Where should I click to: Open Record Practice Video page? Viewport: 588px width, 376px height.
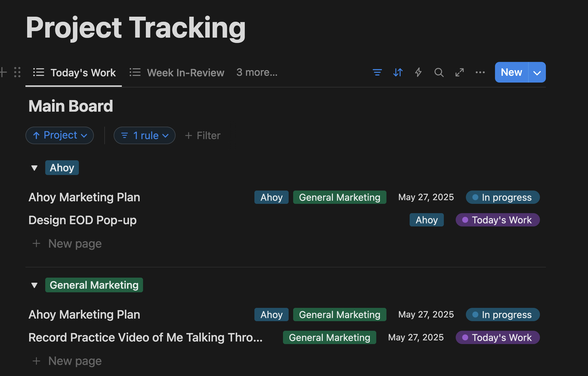coord(145,338)
